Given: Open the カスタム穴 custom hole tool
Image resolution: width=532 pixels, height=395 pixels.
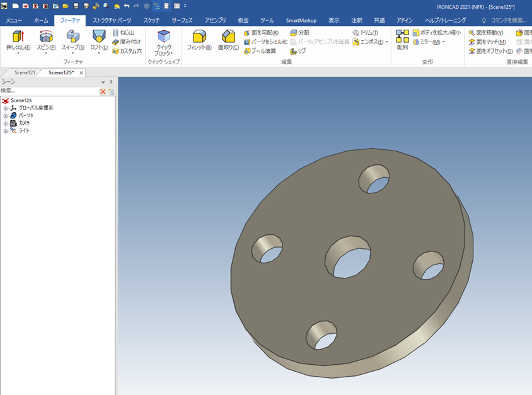Looking at the screenshot, I should point(127,51).
